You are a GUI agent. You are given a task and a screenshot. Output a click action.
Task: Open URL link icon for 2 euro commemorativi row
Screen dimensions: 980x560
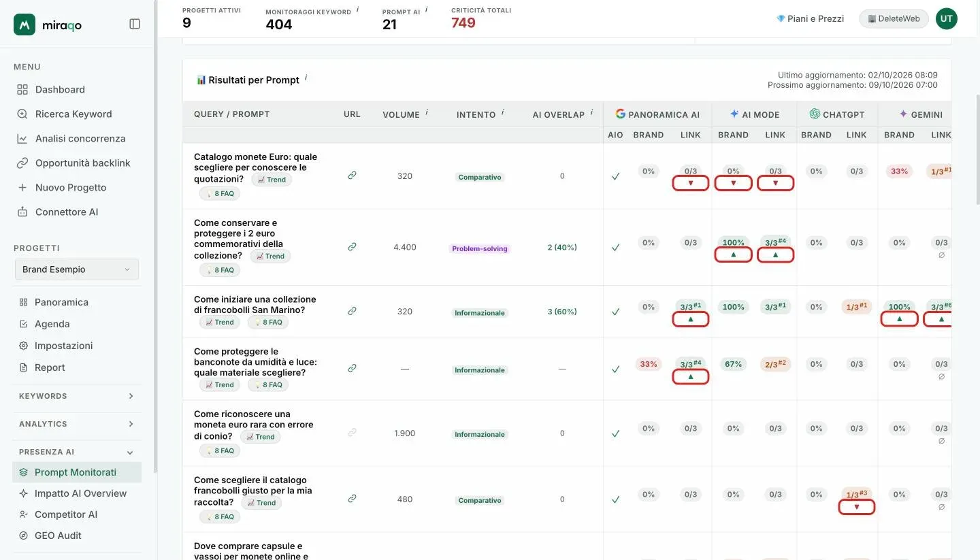point(352,247)
